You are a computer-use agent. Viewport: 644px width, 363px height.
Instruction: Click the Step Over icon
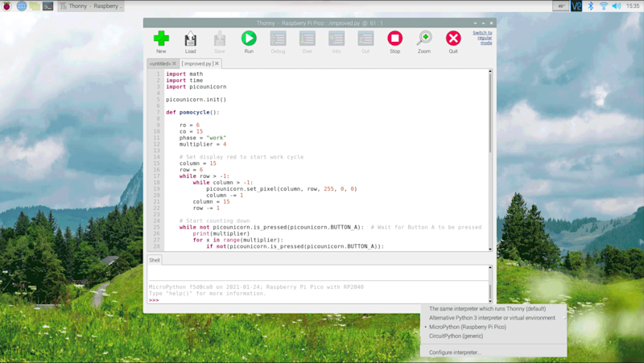[308, 39]
